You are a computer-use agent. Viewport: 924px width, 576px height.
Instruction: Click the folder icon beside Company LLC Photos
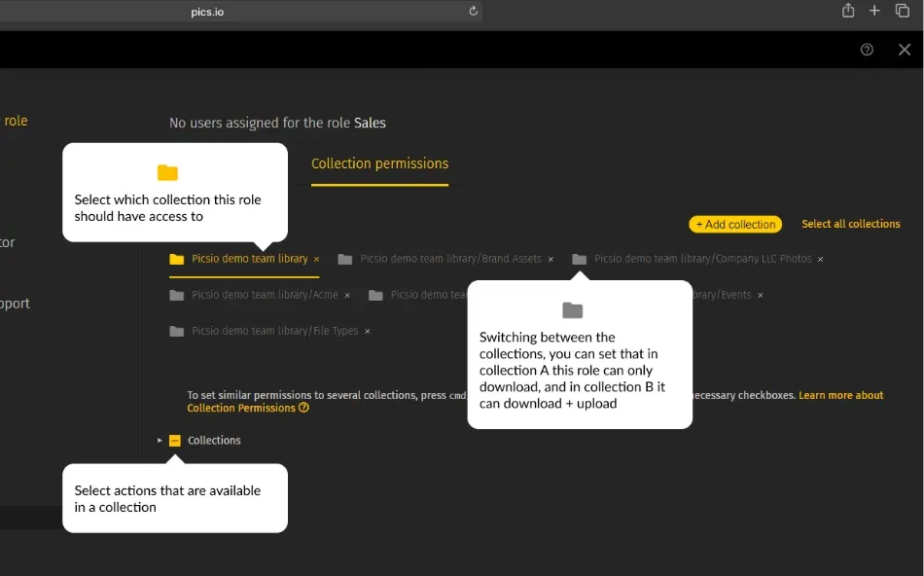click(580, 260)
